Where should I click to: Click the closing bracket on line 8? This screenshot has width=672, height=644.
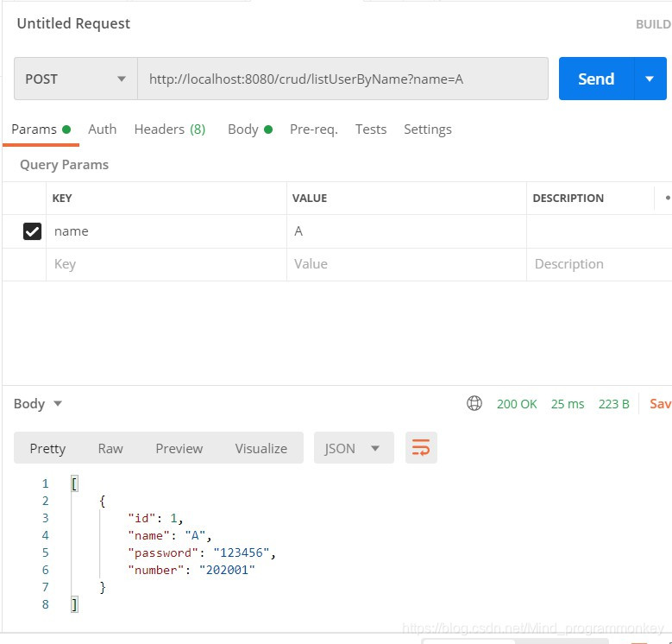(74, 604)
